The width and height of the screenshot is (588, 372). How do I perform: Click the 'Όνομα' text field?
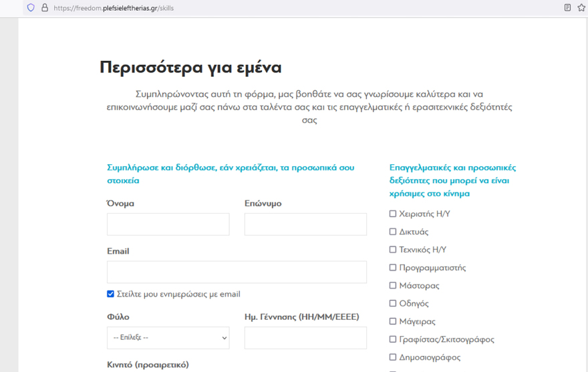tap(168, 224)
